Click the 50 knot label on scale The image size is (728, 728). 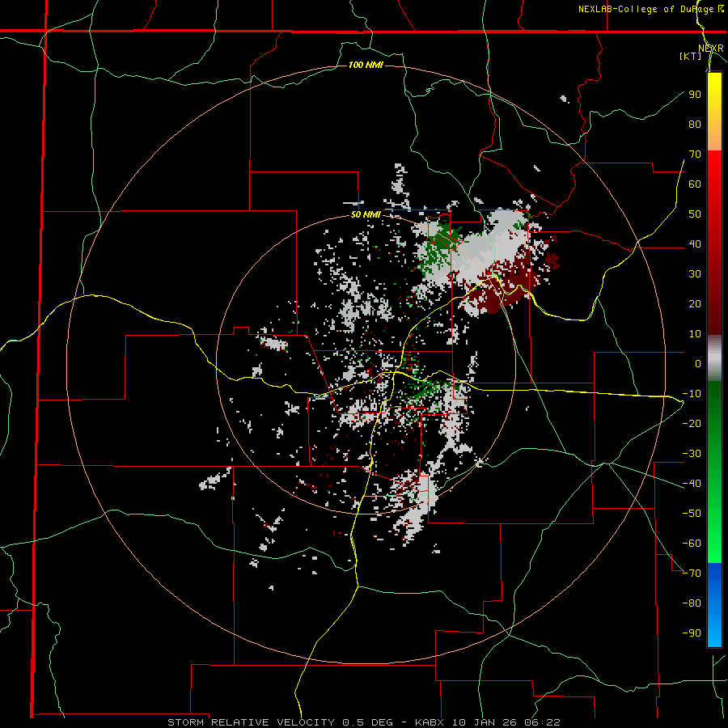[x=695, y=214]
